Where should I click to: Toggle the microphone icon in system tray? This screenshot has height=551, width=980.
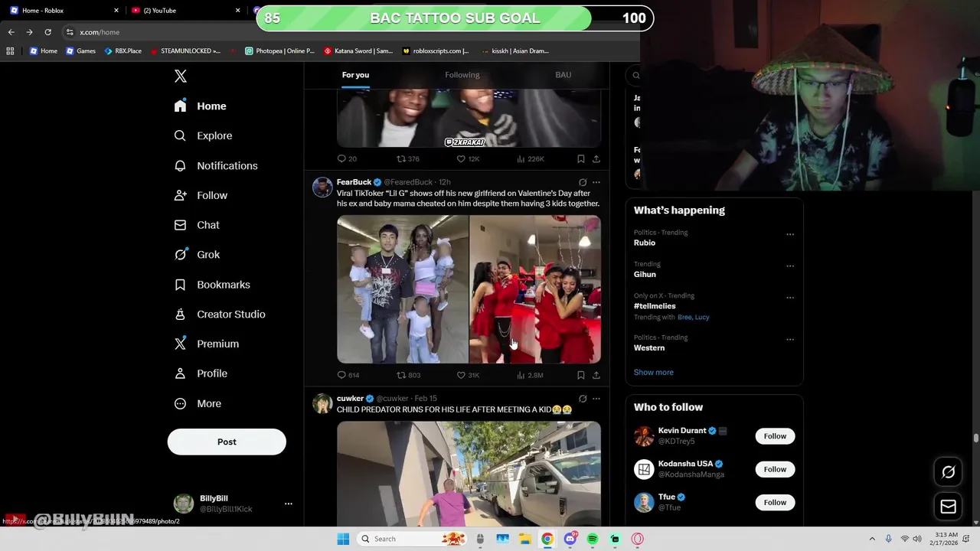888,539
